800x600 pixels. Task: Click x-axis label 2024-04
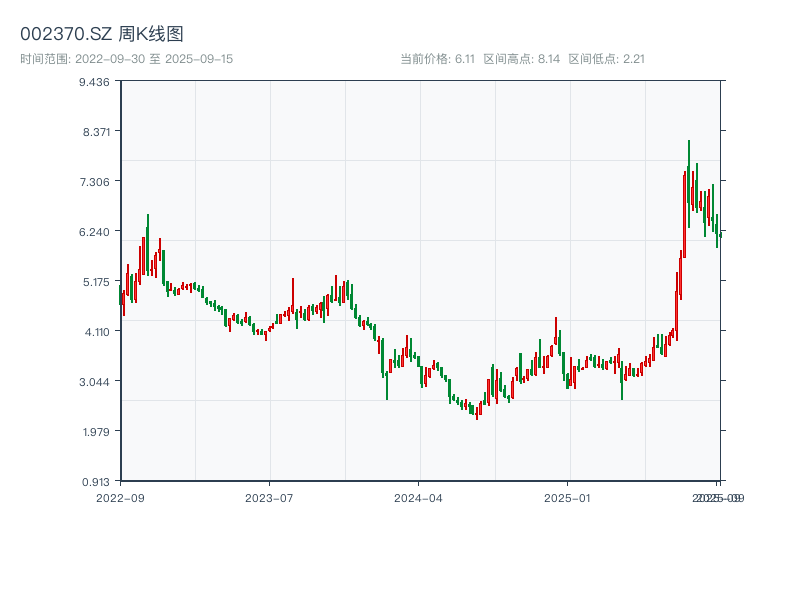(x=418, y=498)
